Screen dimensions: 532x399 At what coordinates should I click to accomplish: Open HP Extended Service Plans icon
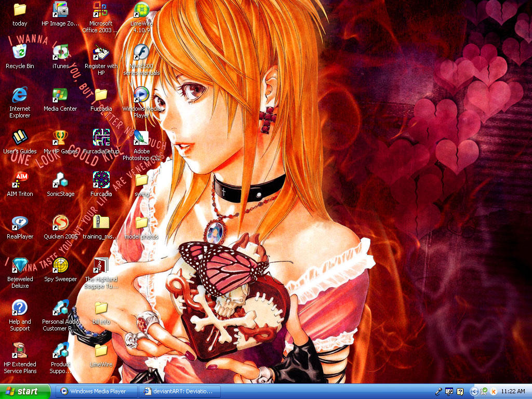[20, 351]
